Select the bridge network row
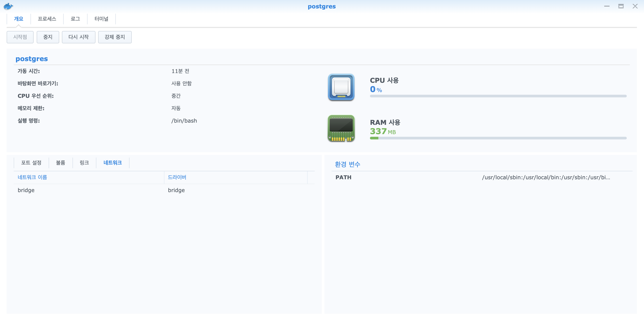Viewport: 644px width, 320px height. click(100, 190)
